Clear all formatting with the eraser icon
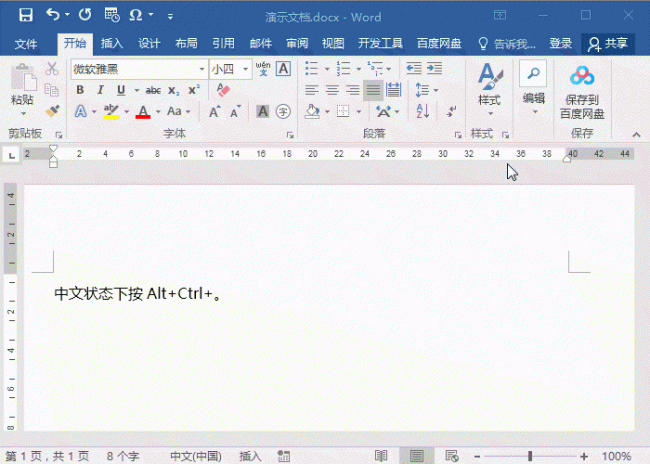 223,90
